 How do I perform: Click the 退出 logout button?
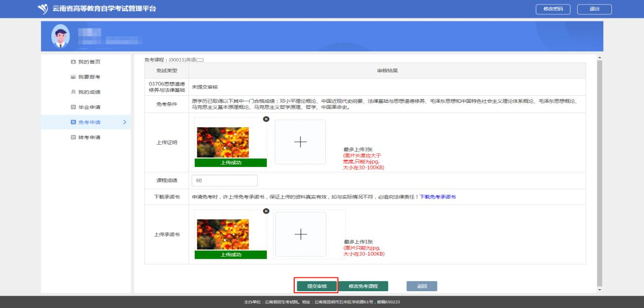pyautogui.click(x=594, y=9)
